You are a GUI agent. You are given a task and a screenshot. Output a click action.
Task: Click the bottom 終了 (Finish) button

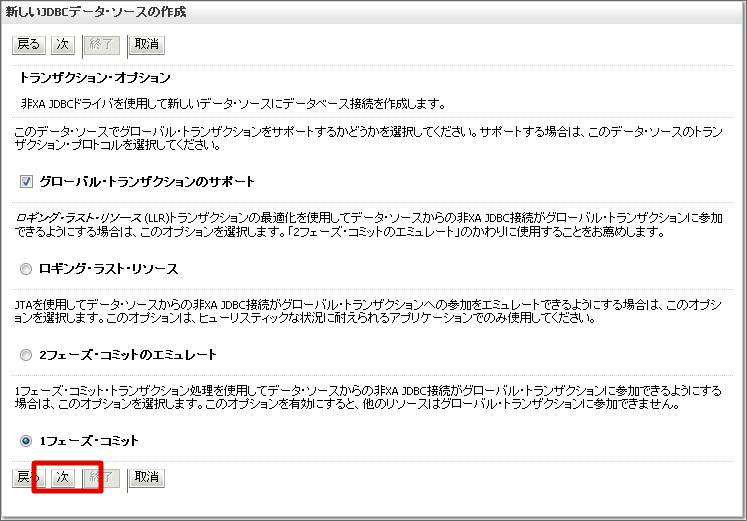click(101, 478)
